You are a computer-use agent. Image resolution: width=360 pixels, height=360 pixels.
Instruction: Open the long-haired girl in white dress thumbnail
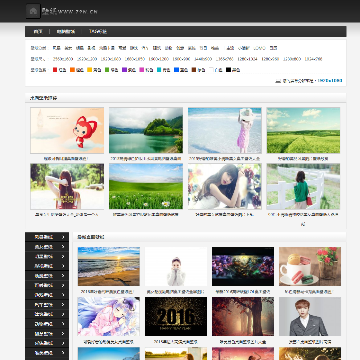(x=225, y=186)
